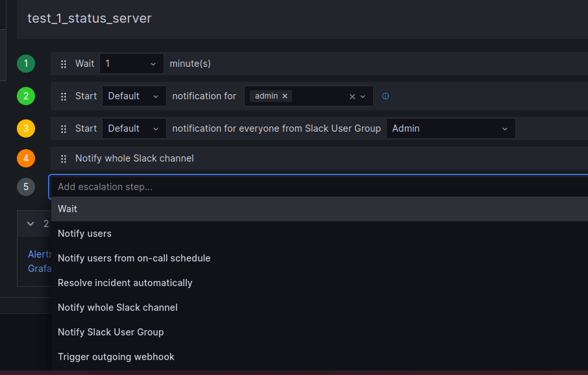Grab the drag handle of the Slack User Group step
Screen dimensions: 588x375
pos(64,128)
